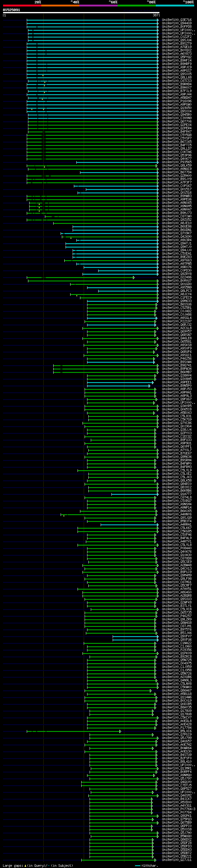Select hit label UniRef100_Q9M633

tap(177, 301)
